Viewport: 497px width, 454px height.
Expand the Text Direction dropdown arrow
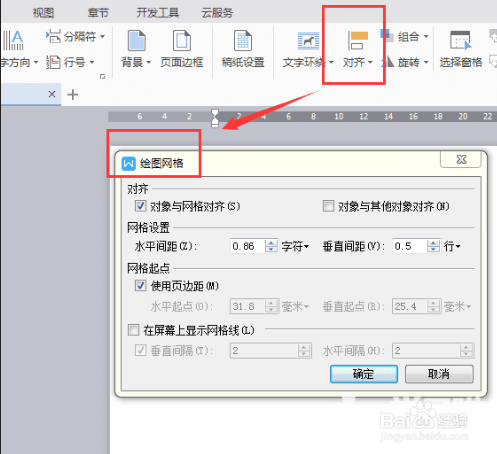[36, 62]
